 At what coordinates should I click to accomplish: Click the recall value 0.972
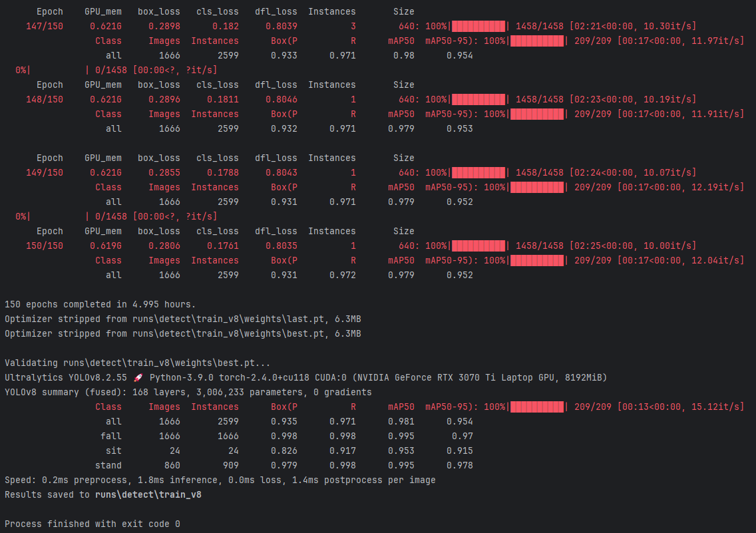click(343, 275)
